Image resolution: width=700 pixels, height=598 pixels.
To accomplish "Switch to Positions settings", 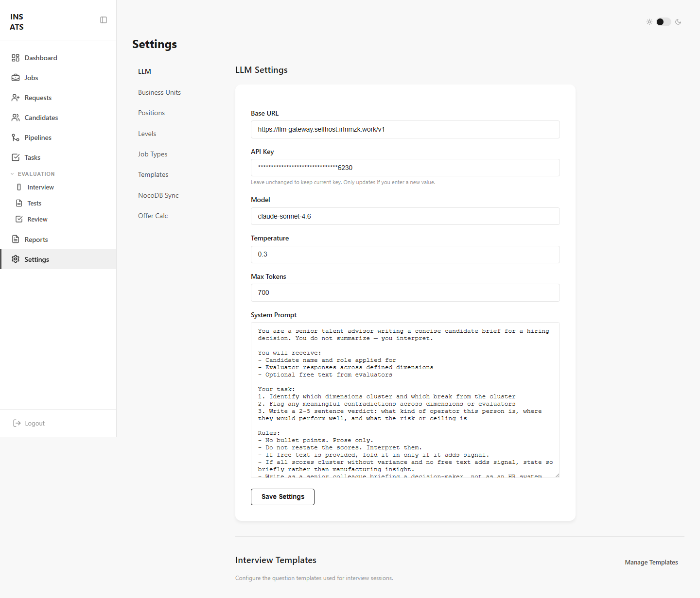I will point(151,113).
